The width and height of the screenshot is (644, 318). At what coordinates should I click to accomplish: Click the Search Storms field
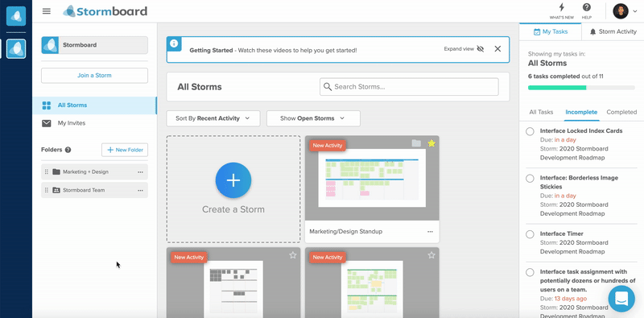point(409,87)
